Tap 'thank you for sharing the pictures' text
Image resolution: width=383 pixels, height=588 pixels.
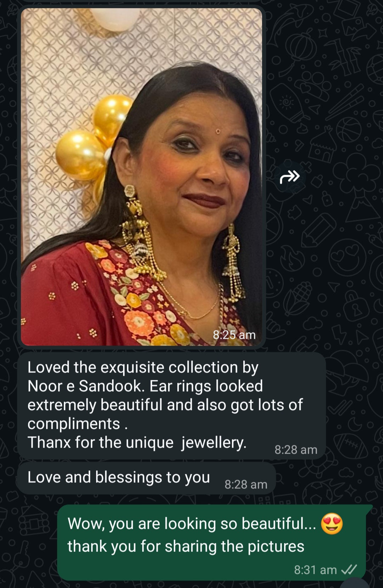(x=186, y=546)
